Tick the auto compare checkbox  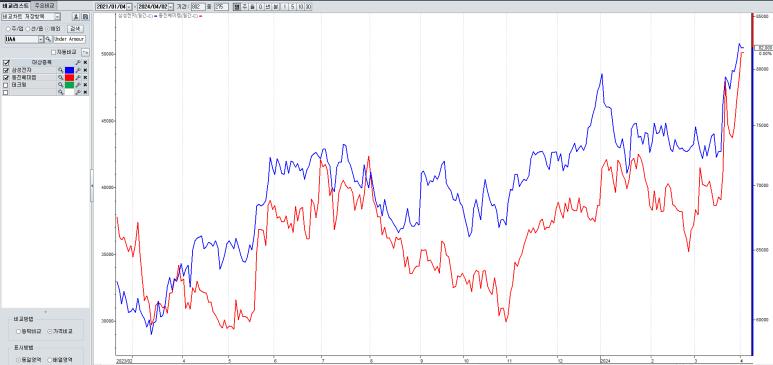[54, 52]
